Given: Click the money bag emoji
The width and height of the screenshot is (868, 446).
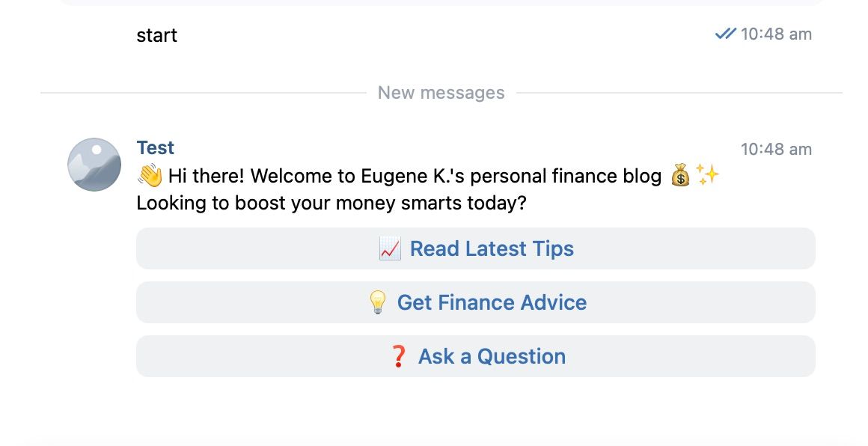Looking at the screenshot, I should [x=679, y=176].
